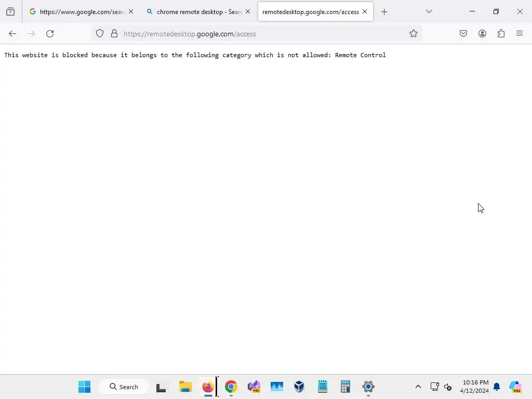Open Firefox account menu
Screen dimensions: 532x399
(482, 34)
